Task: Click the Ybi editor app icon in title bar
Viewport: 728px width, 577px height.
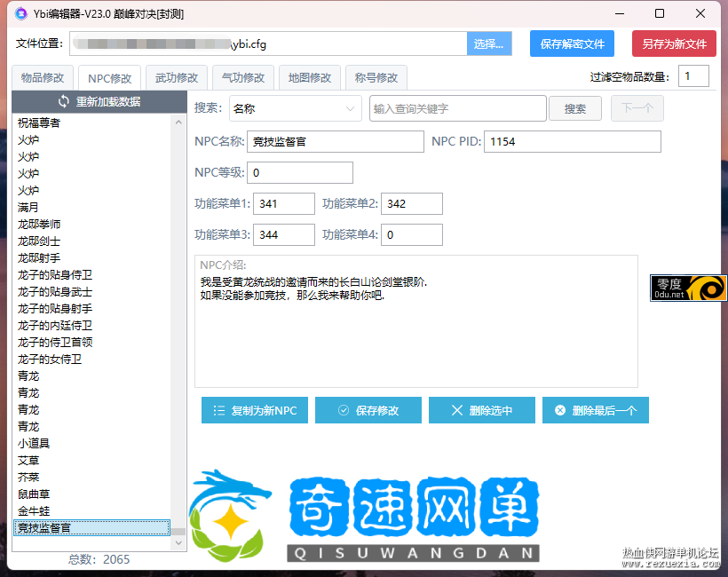Action: tap(20, 13)
